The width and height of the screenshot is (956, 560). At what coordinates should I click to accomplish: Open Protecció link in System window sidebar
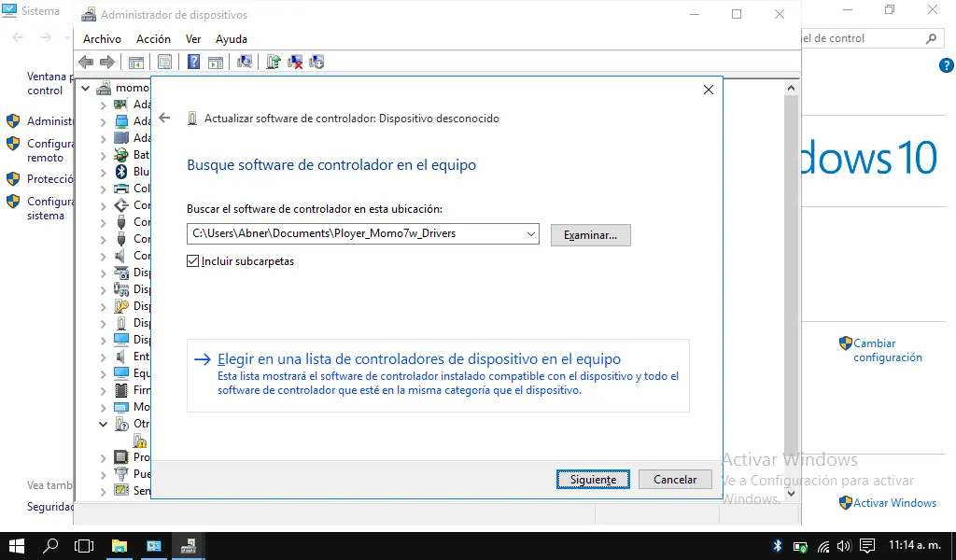point(49,179)
